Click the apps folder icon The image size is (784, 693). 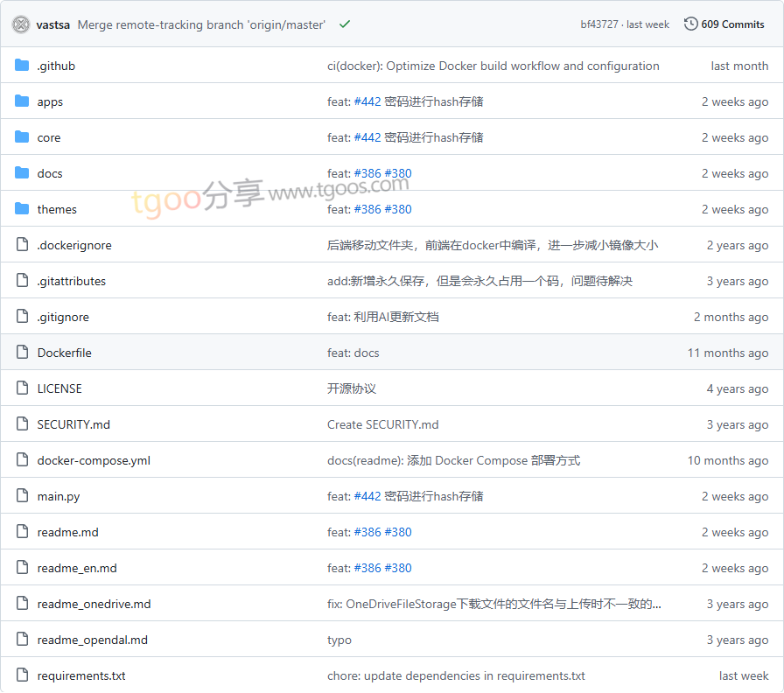23,101
